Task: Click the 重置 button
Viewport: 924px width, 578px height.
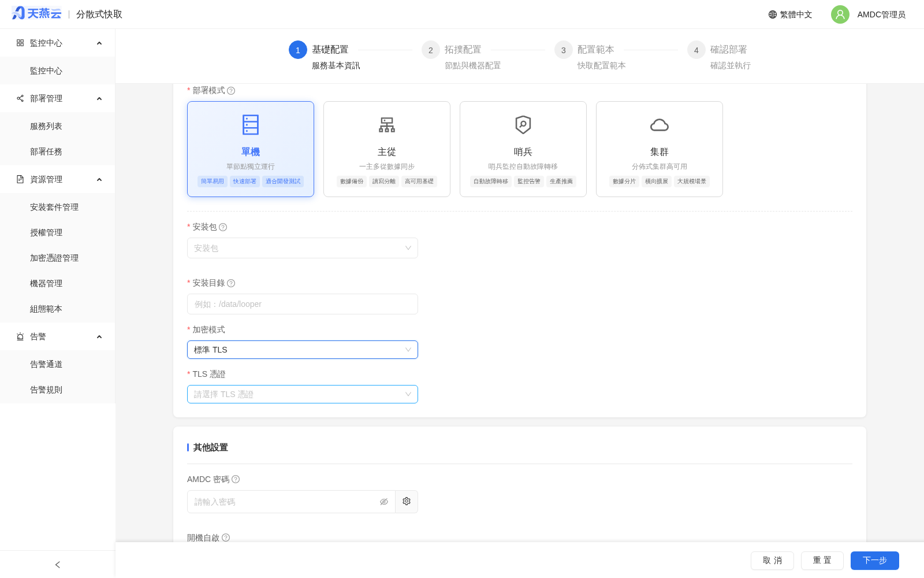Action: tap(822, 561)
